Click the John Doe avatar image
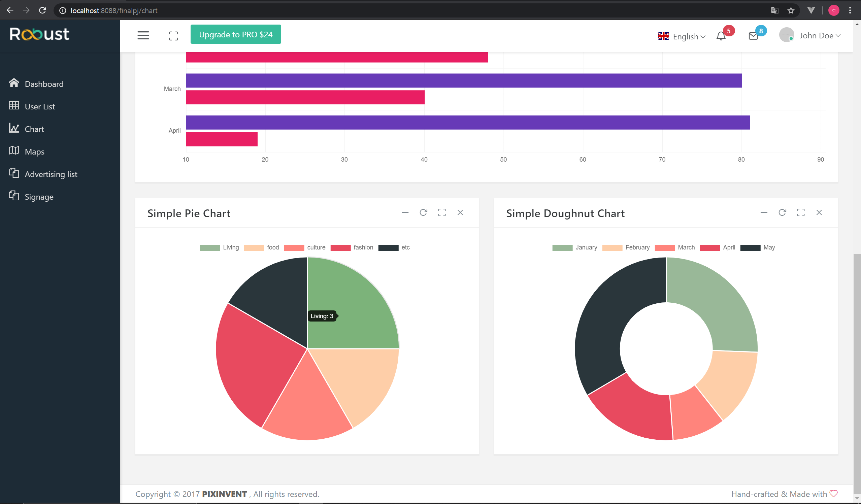The height and width of the screenshot is (504, 861). click(787, 35)
